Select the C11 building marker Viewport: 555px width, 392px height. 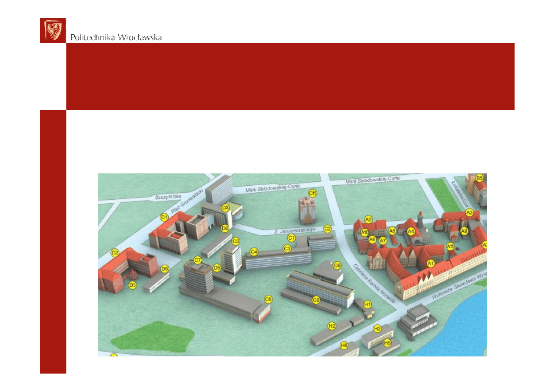tap(313, 193)
